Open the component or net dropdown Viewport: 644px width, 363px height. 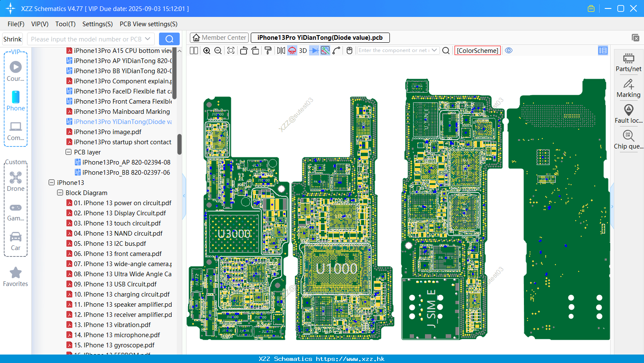434,50
